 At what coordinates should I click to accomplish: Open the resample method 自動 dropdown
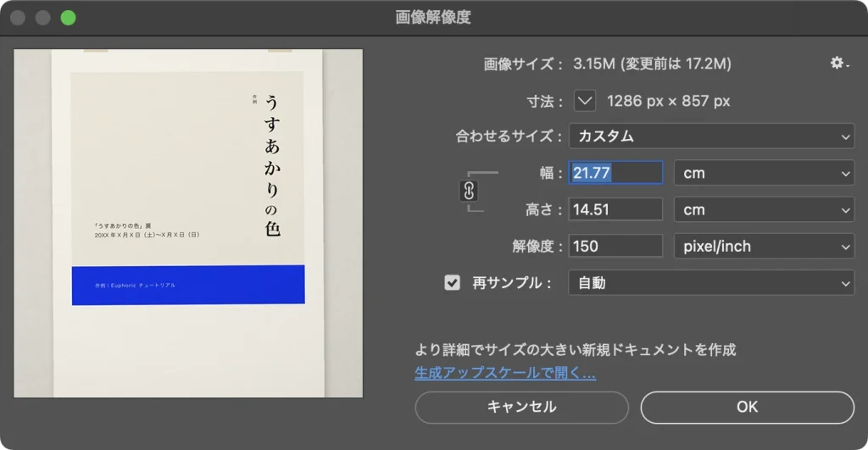pyautogui.click(x=711, y=283)
